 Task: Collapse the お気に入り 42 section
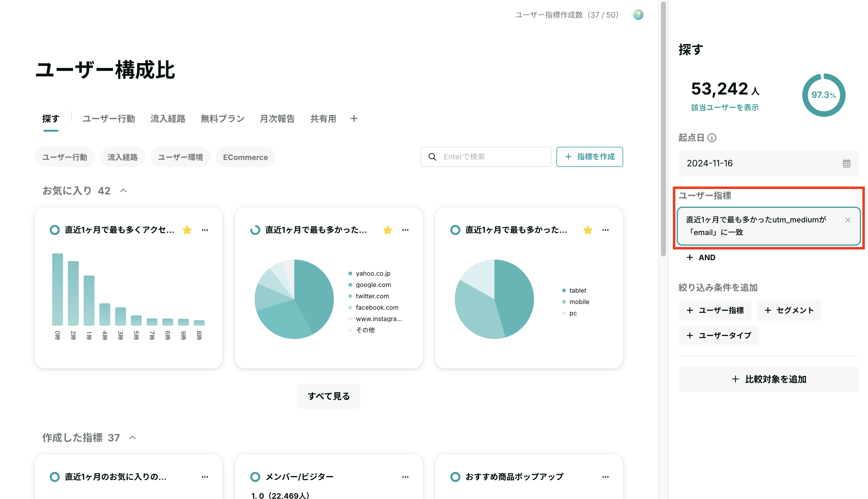click(124, 191)
